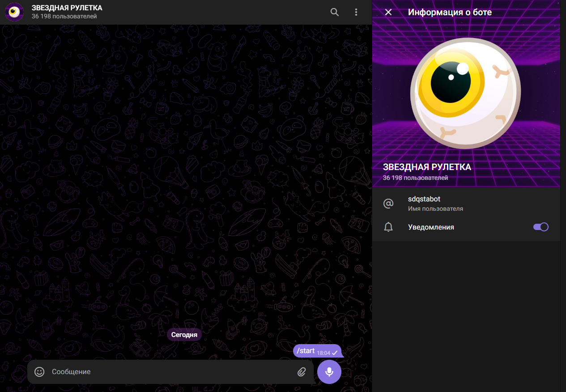Disable the Уведомления toggle switch
This screenshot has height=392, width=566.
click(540, 227)
